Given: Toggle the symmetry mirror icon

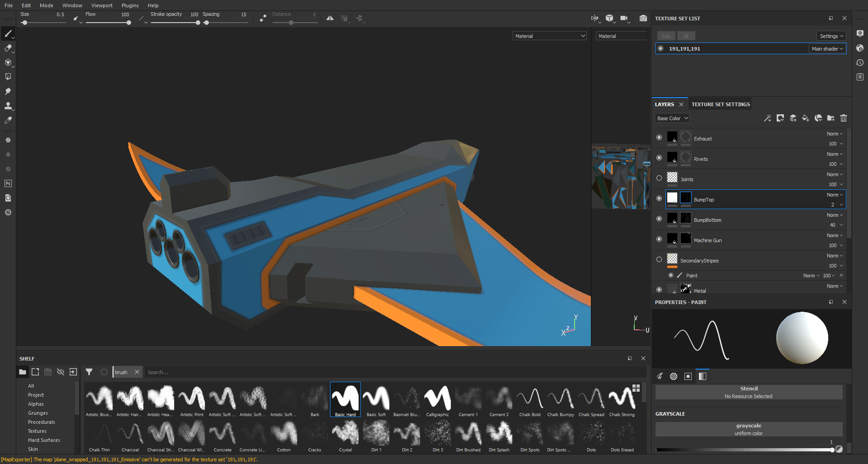Looking at the screenshot, I should tap(330, 19).
